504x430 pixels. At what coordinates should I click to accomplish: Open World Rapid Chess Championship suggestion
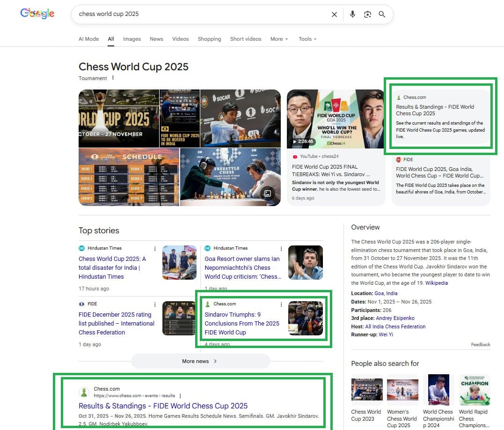475,401
